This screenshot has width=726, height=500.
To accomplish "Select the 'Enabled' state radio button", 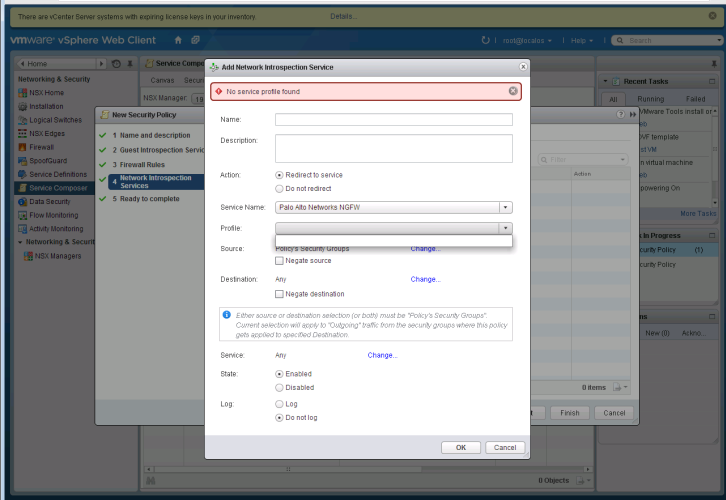I will [x=279, y=374].
